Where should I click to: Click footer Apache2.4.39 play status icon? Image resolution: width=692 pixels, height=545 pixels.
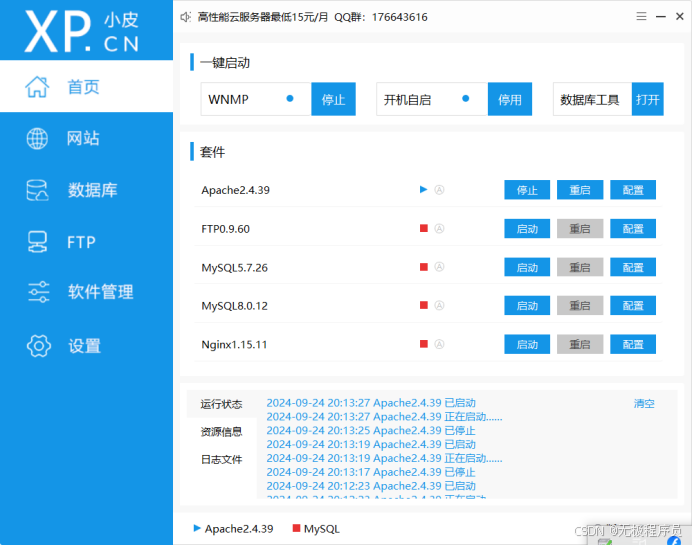tap(197, 528)
